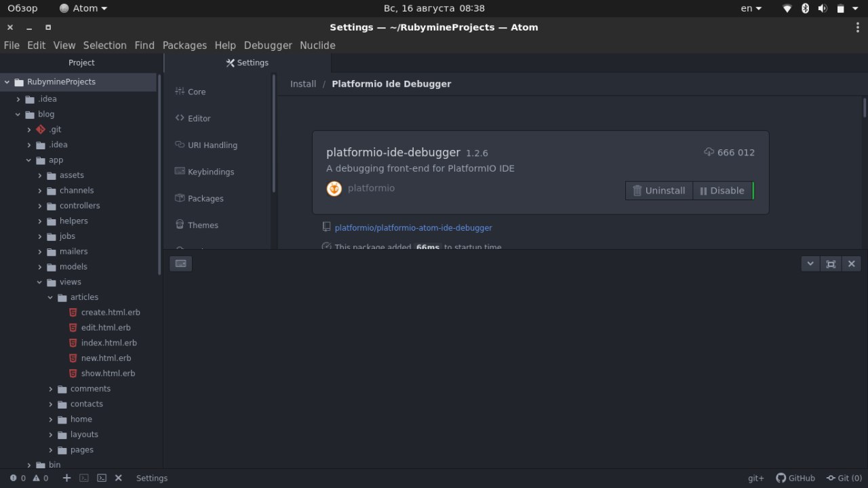Collapse the RubymineProjects root folder

tap(7, 81)
